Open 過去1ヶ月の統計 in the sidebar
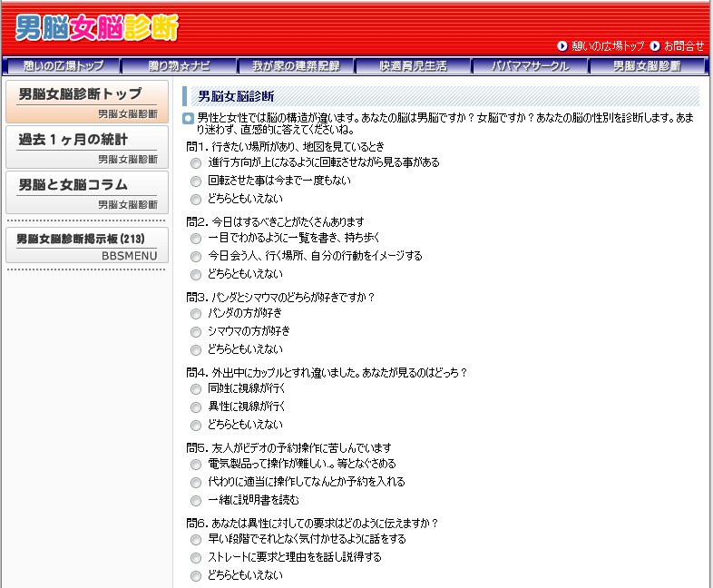Screen dimensions: 713x588 (87, 147)
